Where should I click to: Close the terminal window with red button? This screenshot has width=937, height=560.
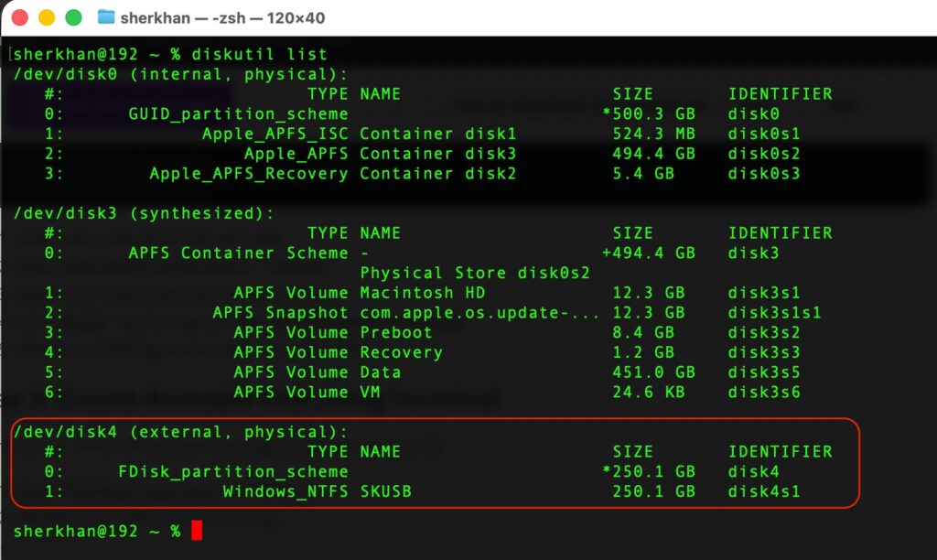(20, 17)
